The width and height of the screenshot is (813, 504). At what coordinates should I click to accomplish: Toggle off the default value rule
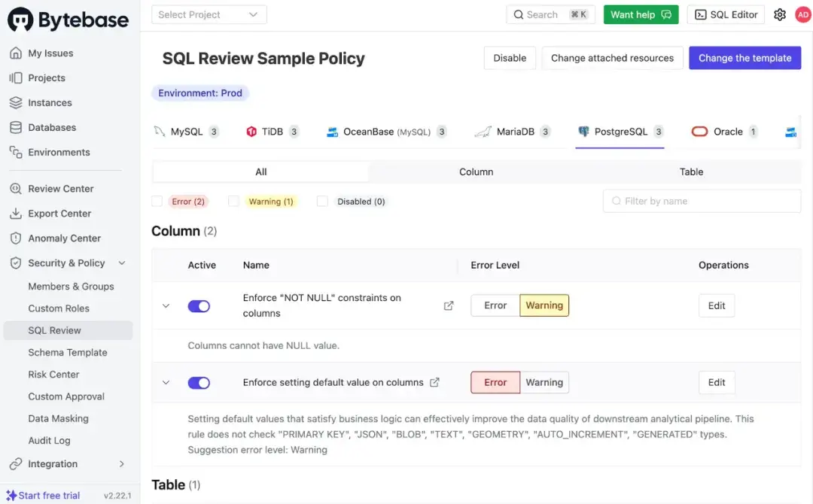click(199, 382)
